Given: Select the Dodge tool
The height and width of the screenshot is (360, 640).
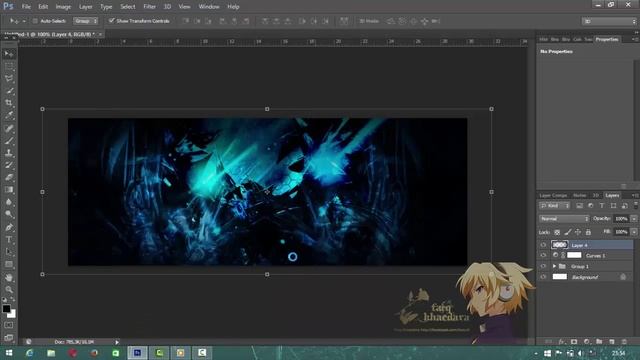Looking at the screenshot, I should point(9,214).
